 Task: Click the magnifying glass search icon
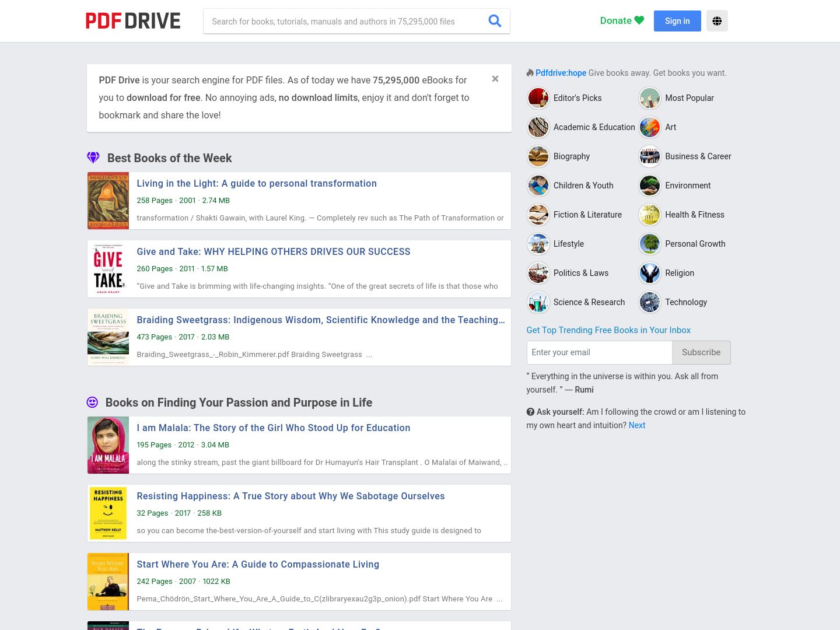pyautogui.click(x=495, y=21)
